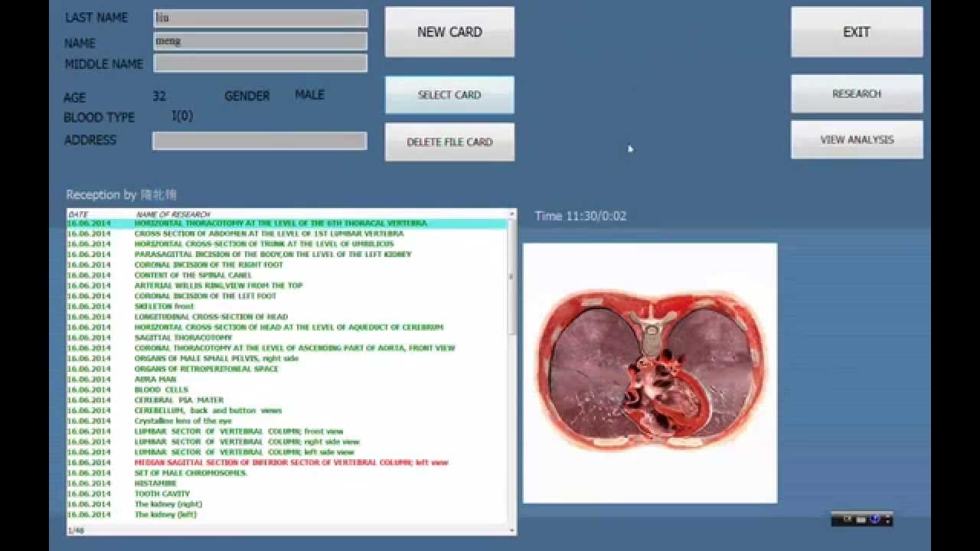The image size is (980, 551).
Task: Select the 'Sagittal Thoracotomy' entry
Action: (183, 337)
